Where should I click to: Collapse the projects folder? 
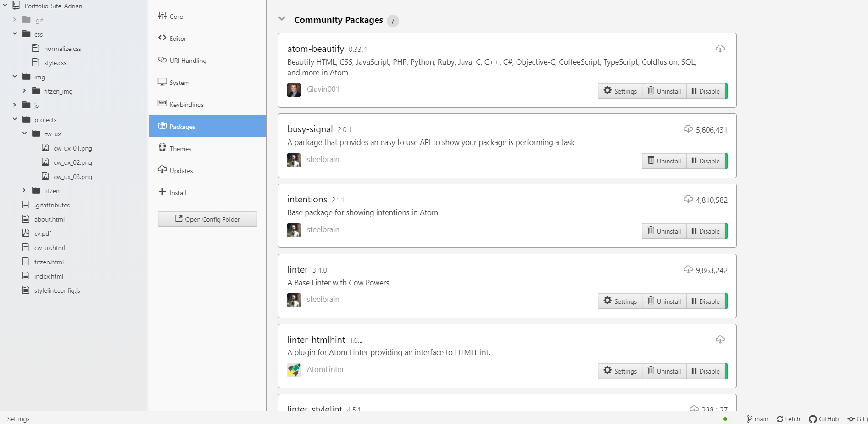pos(15,119)
